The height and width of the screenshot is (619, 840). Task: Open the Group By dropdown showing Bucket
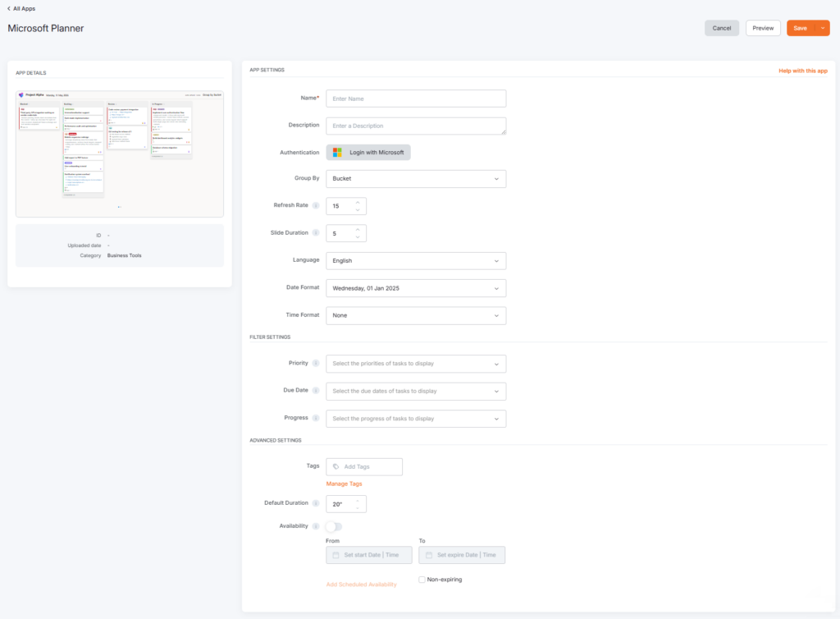click(x=416, y=179)
